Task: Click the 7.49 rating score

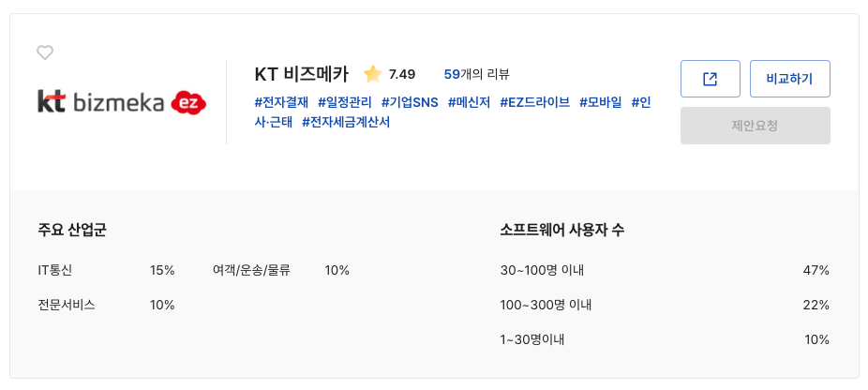Action: coord(402,74)
